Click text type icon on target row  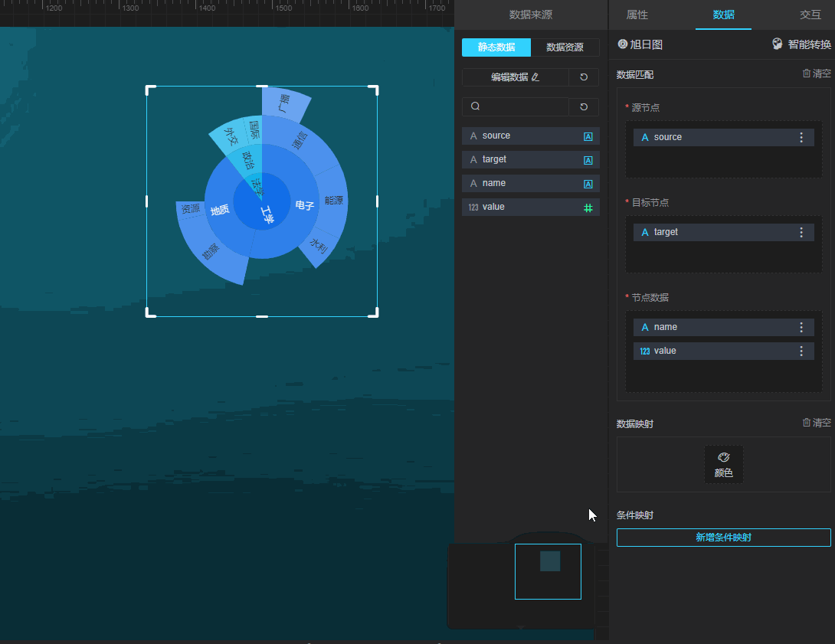(588, 160)
